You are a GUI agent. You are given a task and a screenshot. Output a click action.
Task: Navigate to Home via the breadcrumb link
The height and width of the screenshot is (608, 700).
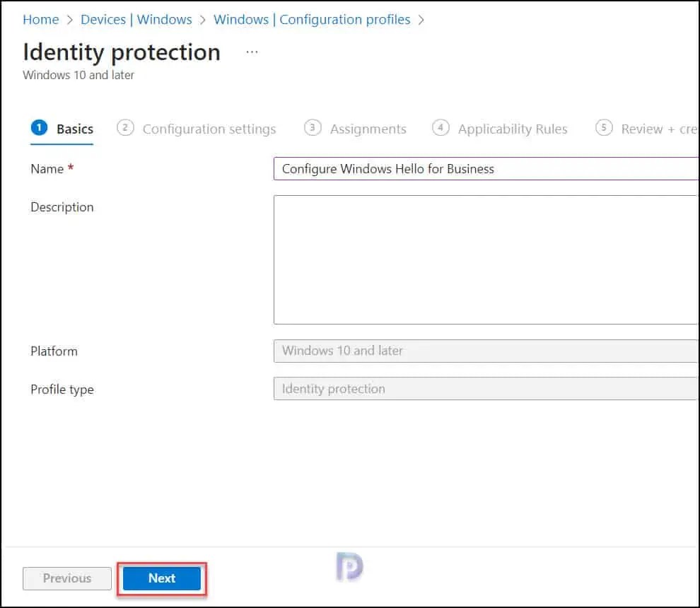click(x=40, y=19)
